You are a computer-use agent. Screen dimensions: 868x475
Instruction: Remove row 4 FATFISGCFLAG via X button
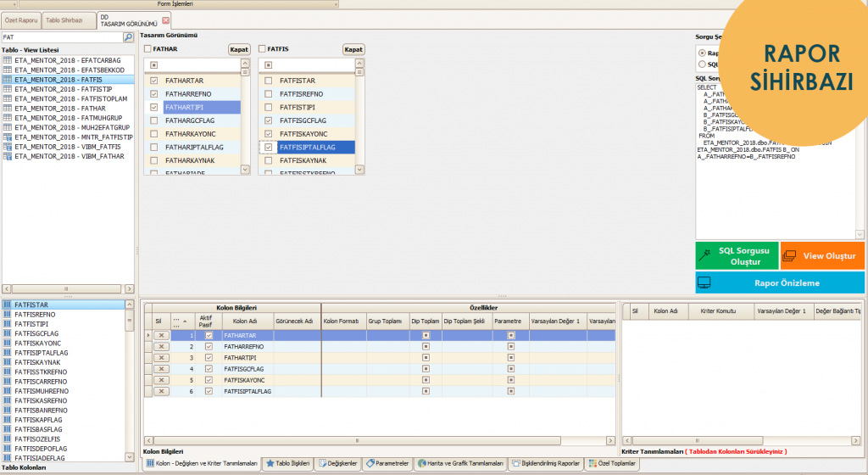[161, 369]
